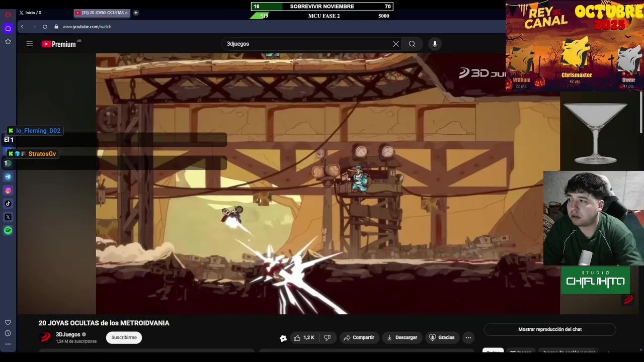
Task: Click Mostrar reproducción del chat
Action: pyautogui.click(x=550, y=329)
